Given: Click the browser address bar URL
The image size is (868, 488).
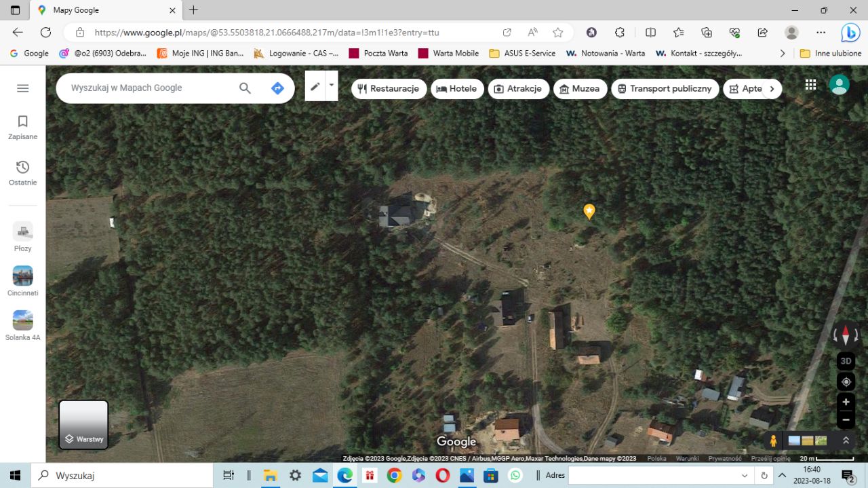Looking at the screenshot, I should 267,32.
